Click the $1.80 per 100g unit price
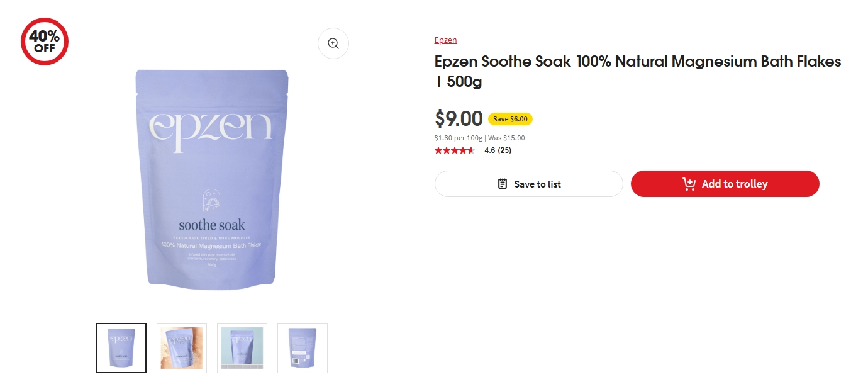Image resolution: width=868 pixels, height=377 pixels. (x=459, y=138)
